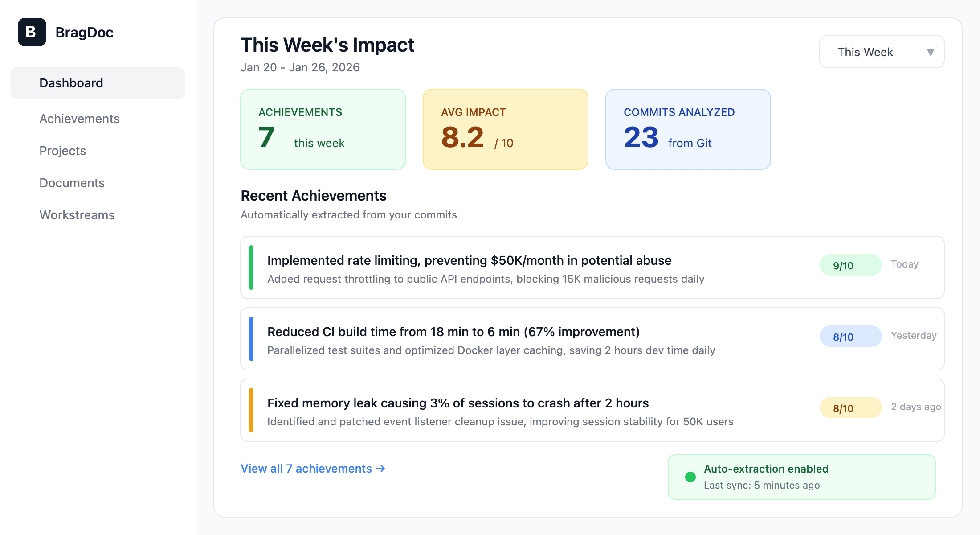Open the rate limiting achievement
Viewport: 980px width, 535px height.
pos(592,267)
